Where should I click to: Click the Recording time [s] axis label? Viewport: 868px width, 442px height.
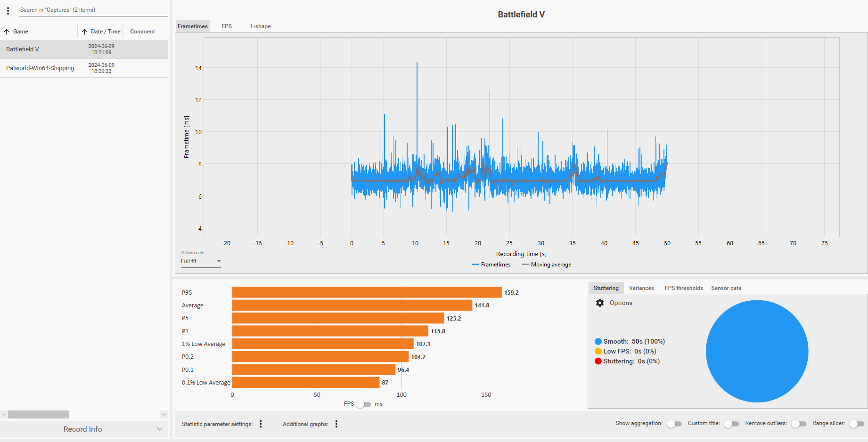[x=521, y=254]
